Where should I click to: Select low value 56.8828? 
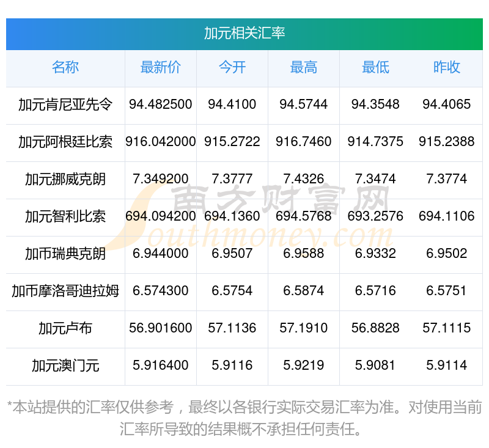tap(375, 328)
